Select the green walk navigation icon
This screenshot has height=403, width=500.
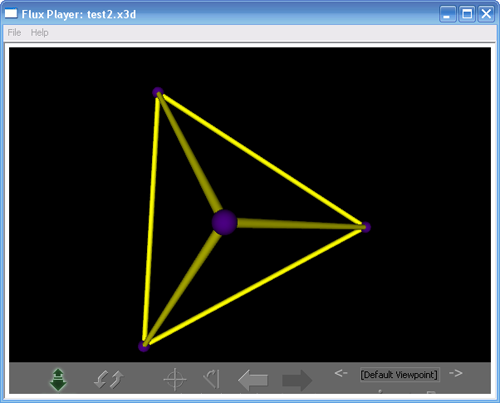click(58, 380)
